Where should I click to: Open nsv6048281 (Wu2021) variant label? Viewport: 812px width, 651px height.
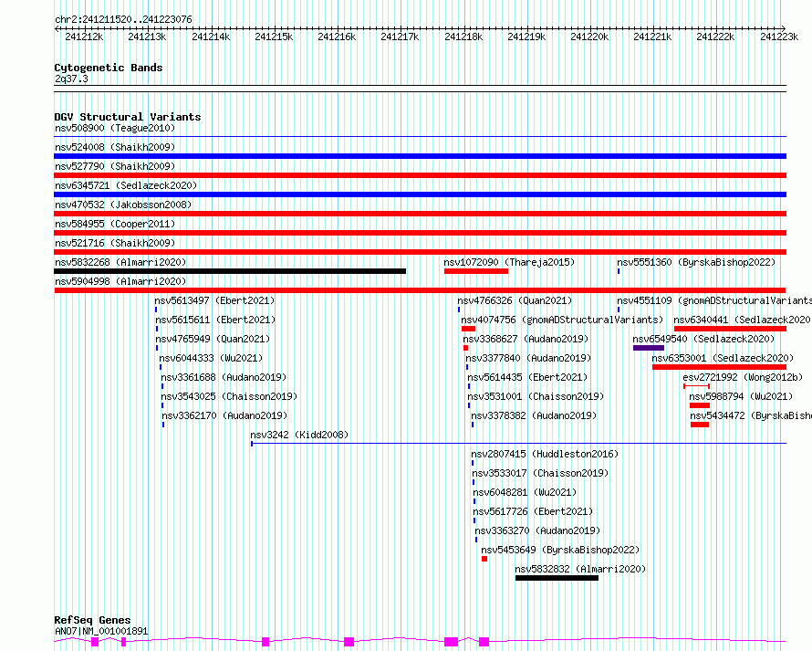click(x=525, y=492)
